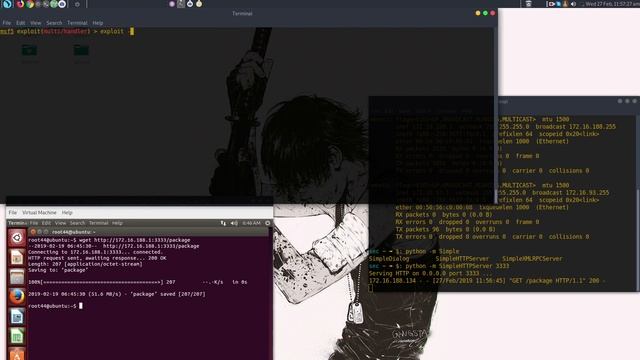Viewport: 640px width, 360px height.
Task: Click Ubuntu sound indicator icon
Action: pyautogui.click(x=234, y=223)
